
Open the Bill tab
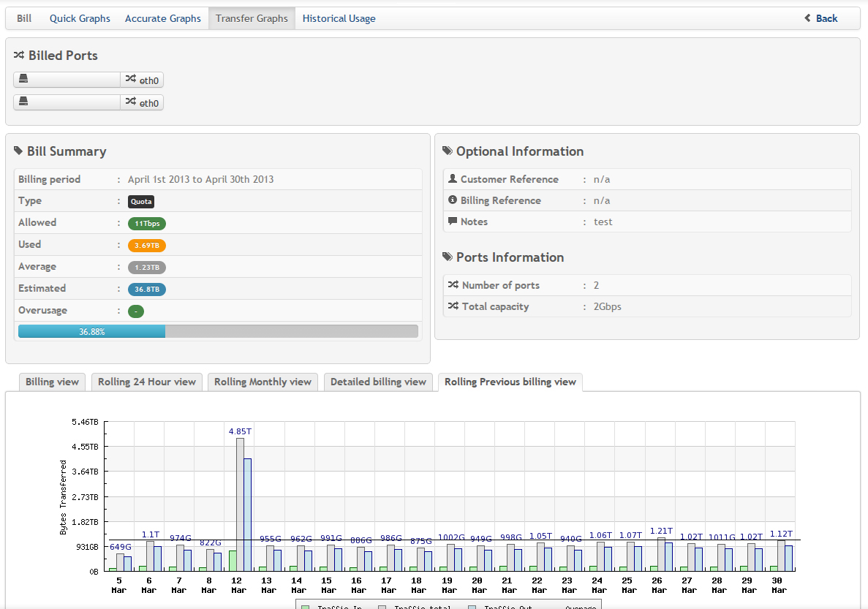(24, 18)
